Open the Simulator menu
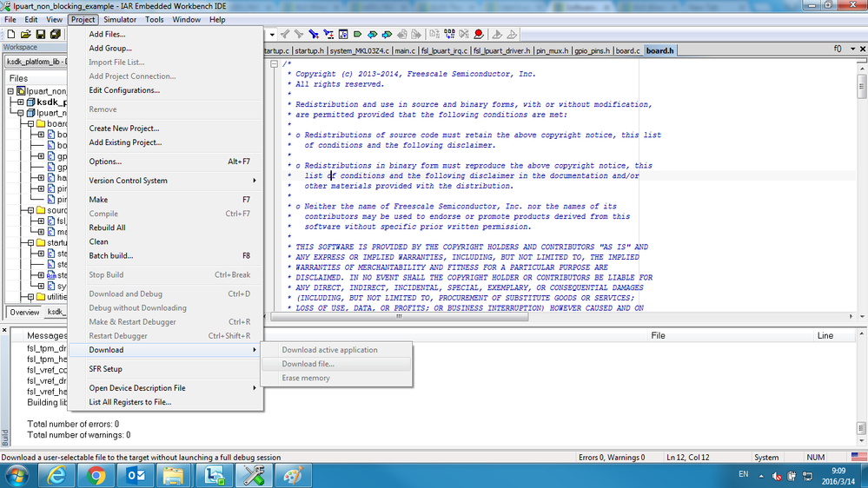Image resolution: width=868 pixels, height=488 pixels. click(120, 19)
